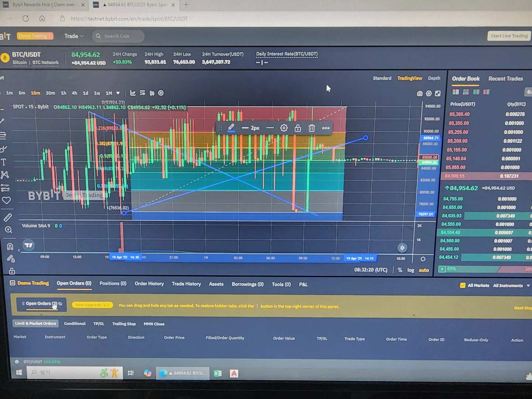Click the TradingView logo on the chart
Image resolution: width=532 pixels, height=399 pixels.
(28, 245)
